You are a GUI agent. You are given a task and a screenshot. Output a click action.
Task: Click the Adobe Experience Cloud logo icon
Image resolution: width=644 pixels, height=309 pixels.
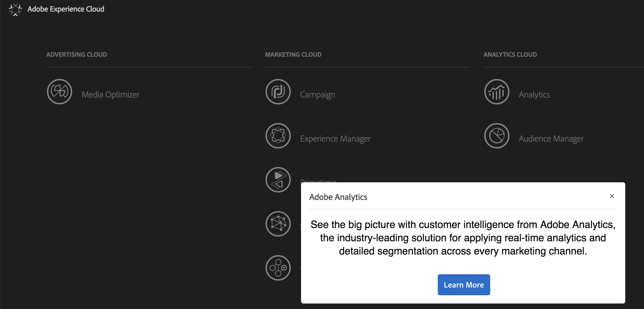[x=15, y=10]
